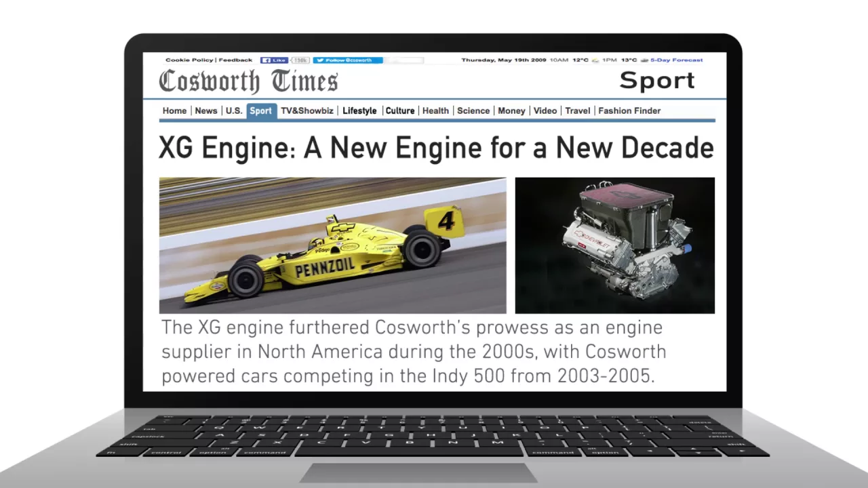The height and width of the screenshot is (488, 868).
Task: Click the Sport section heading
Action: (657, 81)
